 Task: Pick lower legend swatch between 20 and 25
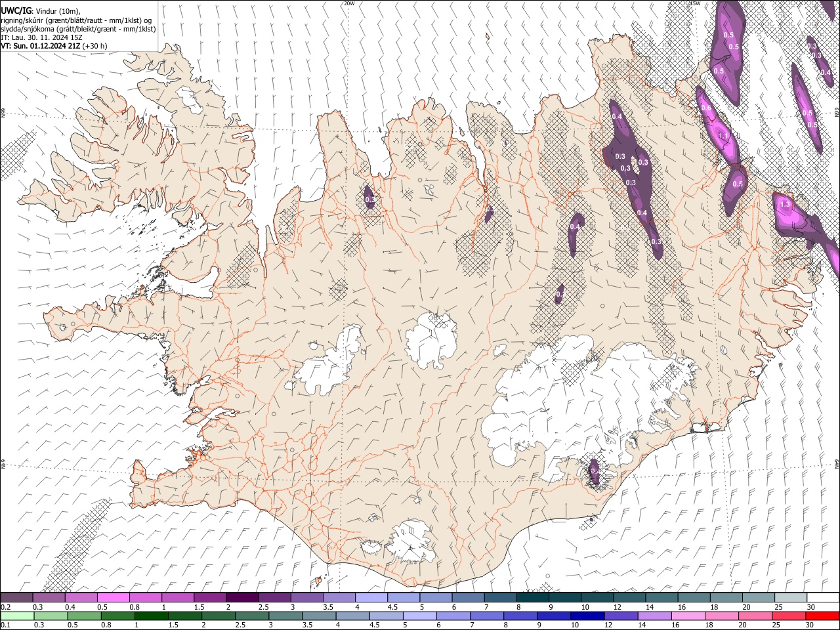pyautogui.click(x=754, y=616)
